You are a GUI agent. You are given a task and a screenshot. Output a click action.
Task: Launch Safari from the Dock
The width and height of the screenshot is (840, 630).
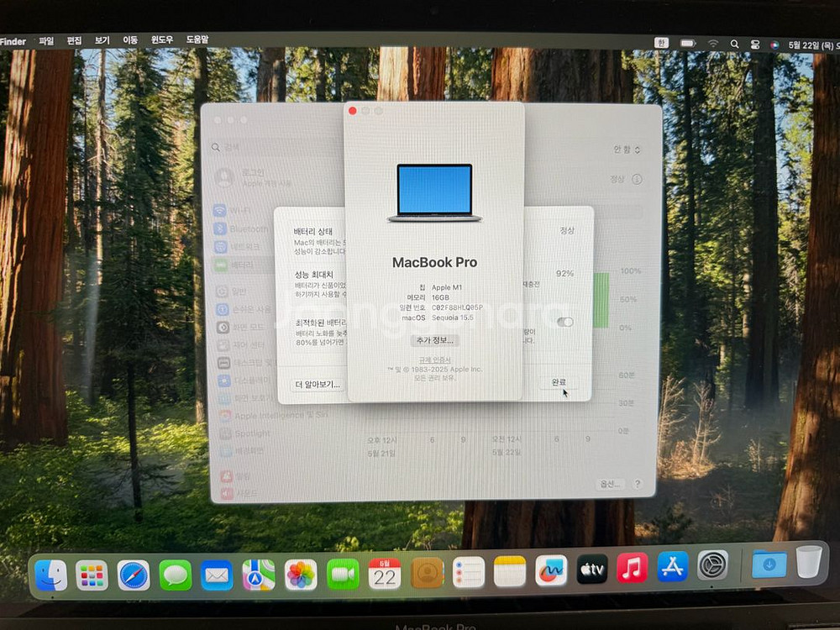click(x=134, y=575)
